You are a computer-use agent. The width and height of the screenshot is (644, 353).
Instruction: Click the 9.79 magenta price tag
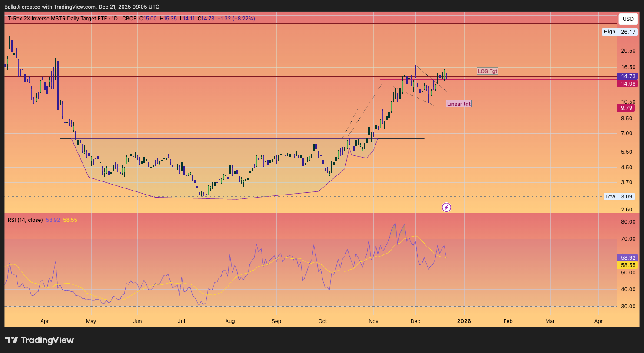tap(626, 108)
